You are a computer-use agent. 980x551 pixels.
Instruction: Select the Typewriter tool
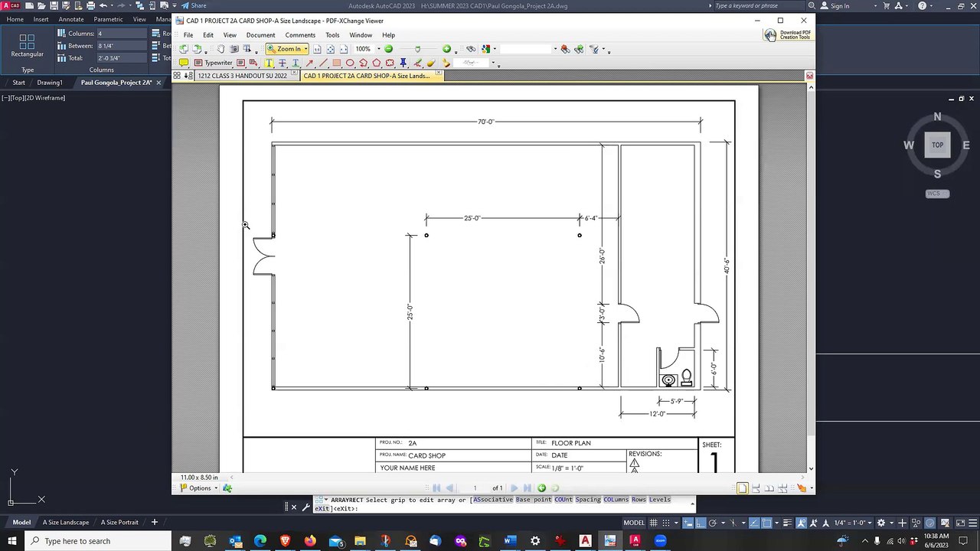click(212, 63)
